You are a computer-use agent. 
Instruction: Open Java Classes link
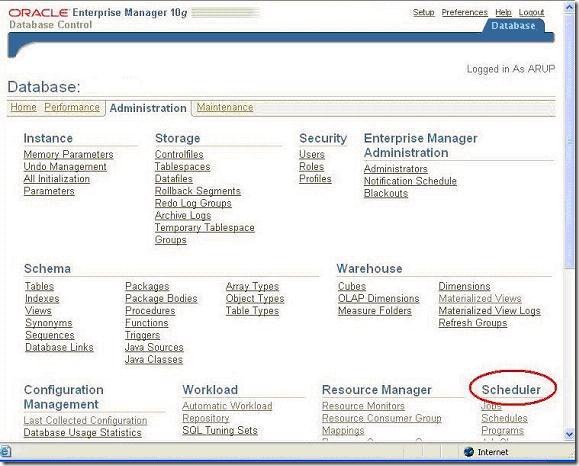154,359
